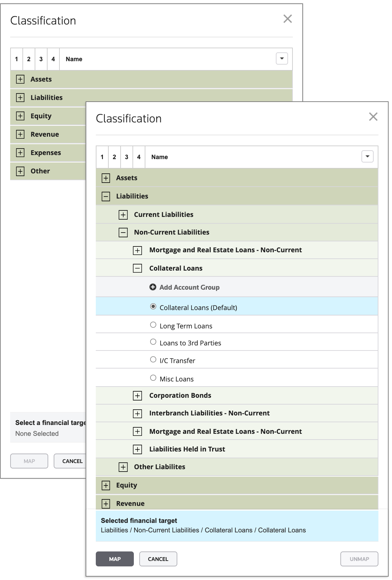Click level 2 tab in back dialog header

pyautogui.click(x=29, y=59)
